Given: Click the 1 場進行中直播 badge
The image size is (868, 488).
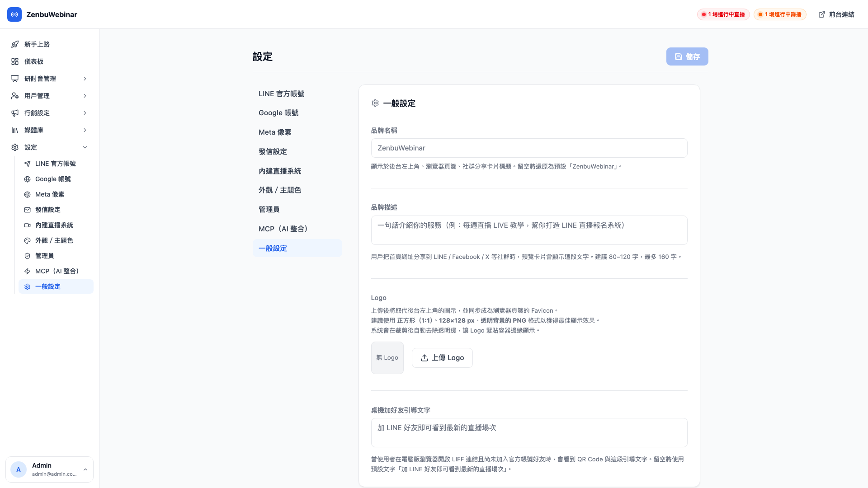Looking at the screenshot, I should pyautogui.click(x=723, y=14).
